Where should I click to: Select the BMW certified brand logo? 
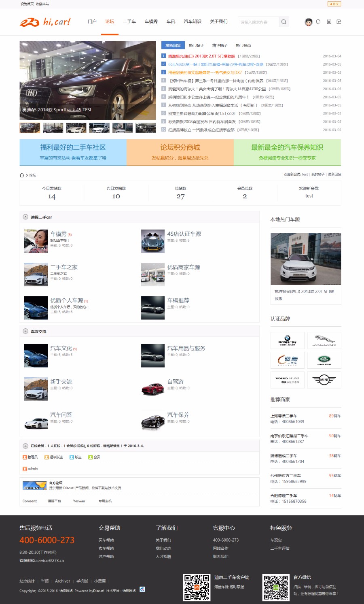[x=288, y=340]
